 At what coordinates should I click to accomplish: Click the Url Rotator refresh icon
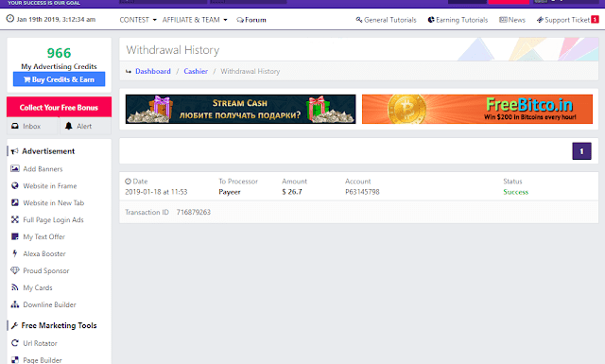pos(15,343)
